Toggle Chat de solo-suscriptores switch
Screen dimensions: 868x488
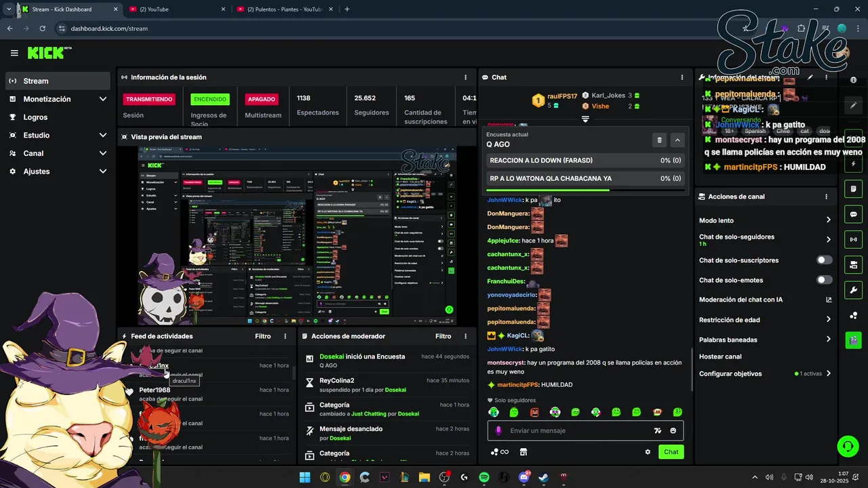pos(825,260)
